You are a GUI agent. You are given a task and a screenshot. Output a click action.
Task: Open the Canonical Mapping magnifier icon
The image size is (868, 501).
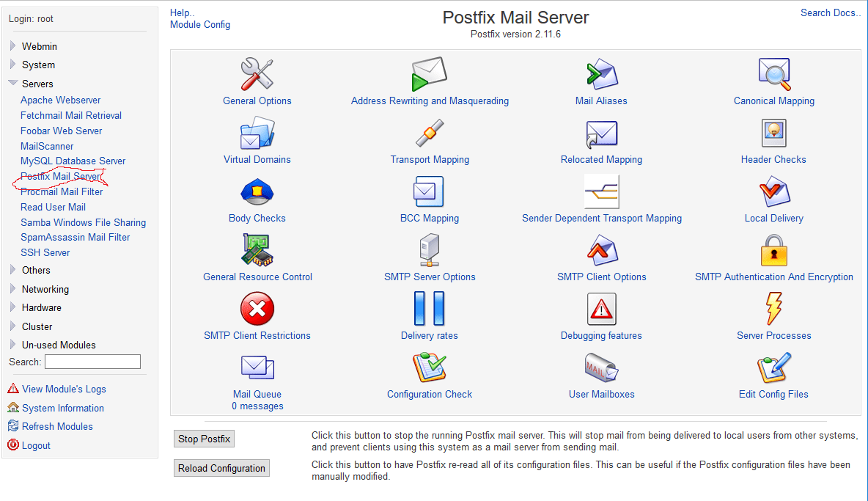774,73
